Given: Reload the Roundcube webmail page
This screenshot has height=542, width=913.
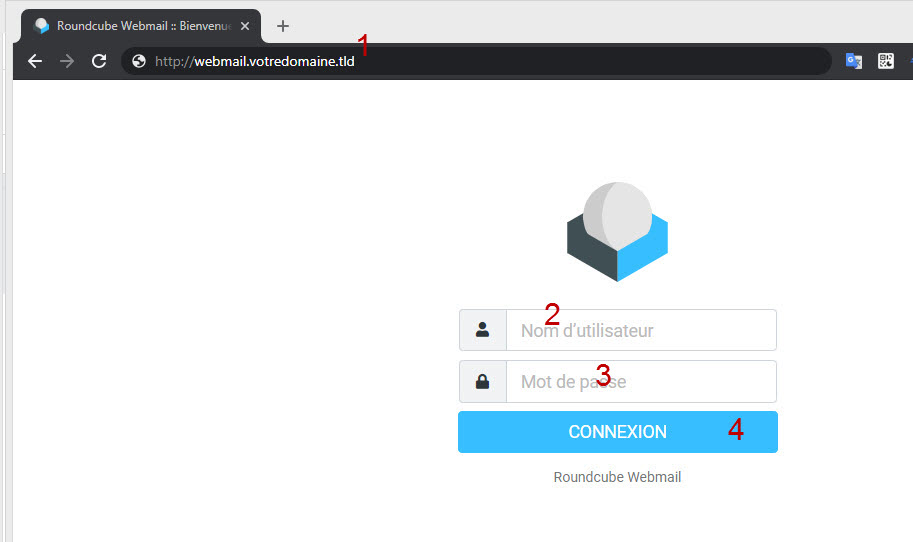Looking at the screenshot, I should tap(99, 61).
